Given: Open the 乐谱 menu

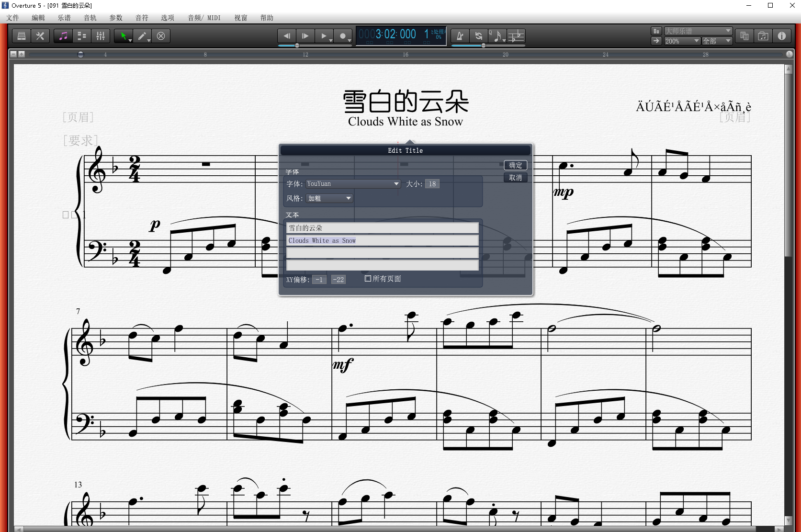Looking at the screenshot, I should pos(64,18).
